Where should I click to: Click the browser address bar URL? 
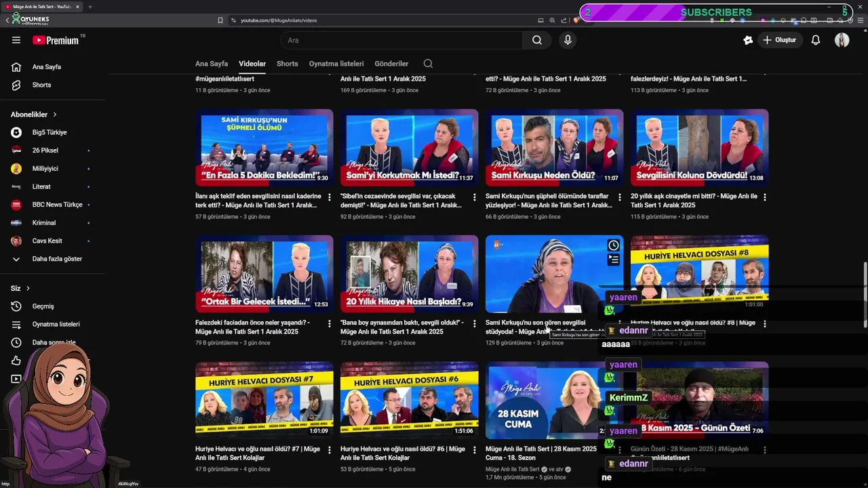(x=279, y=20)
